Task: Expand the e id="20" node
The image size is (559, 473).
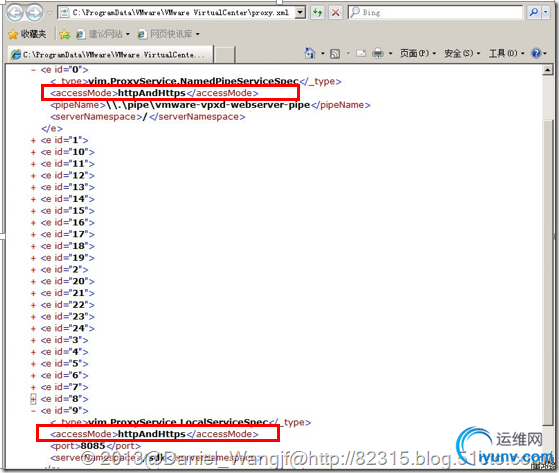Action: tap(33, 282)
